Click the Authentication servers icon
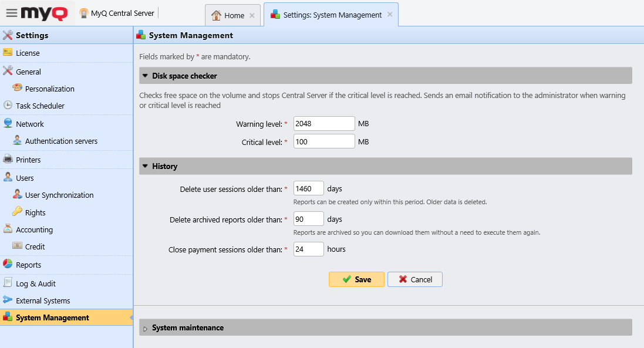The height and width of the screenshot is (348, 644). [18, 141]
